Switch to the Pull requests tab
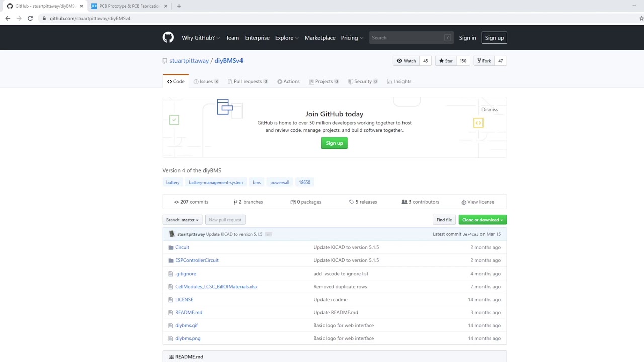 (248, 81)
